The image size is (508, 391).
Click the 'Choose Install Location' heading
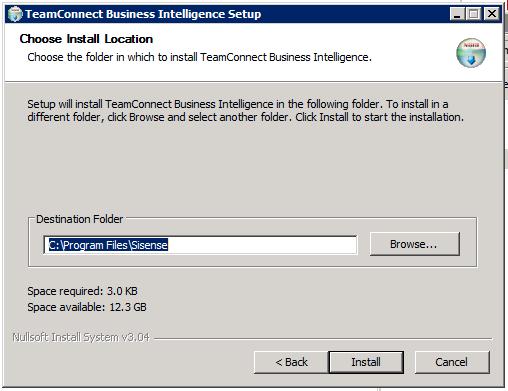pos(86,39)
